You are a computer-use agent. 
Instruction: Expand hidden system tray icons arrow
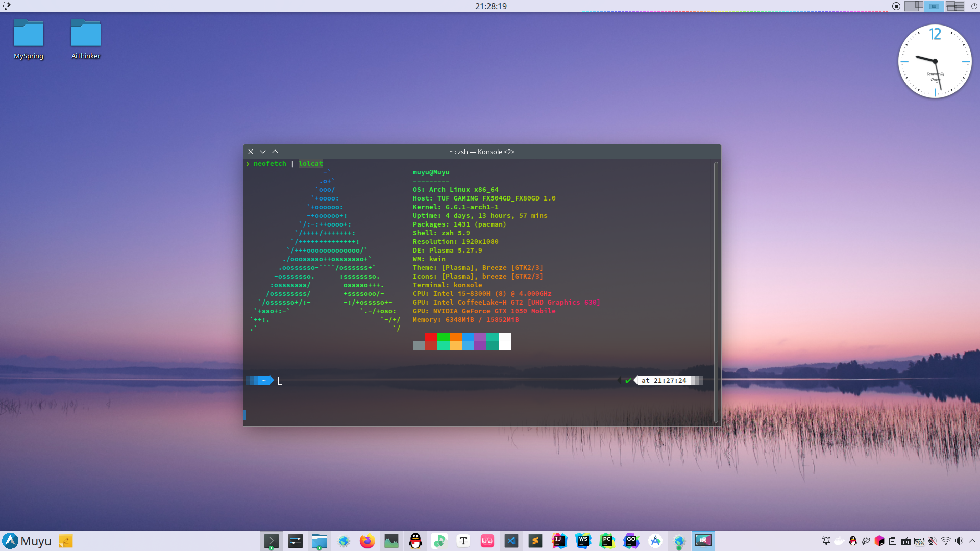click(x=972, y=541)
